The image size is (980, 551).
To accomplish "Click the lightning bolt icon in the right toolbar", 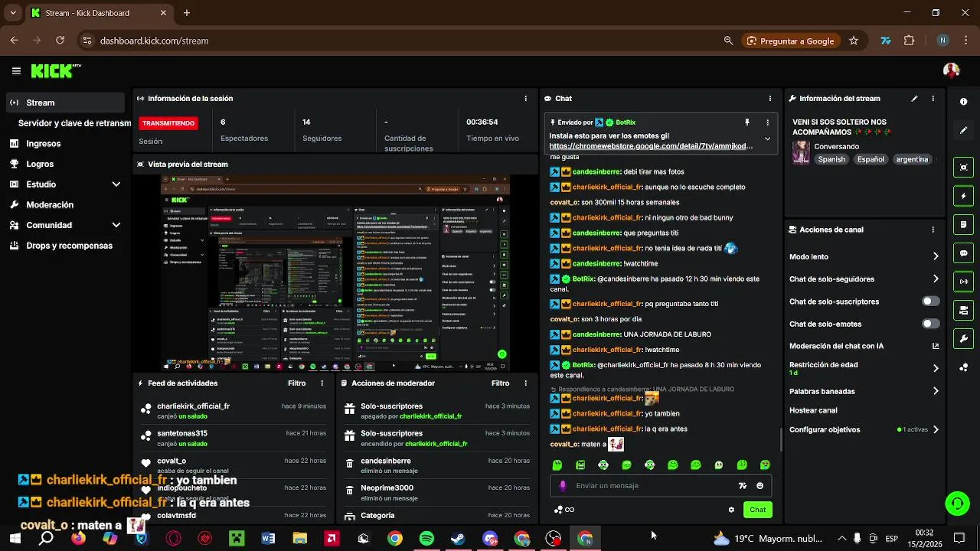I will coord(963,196).
